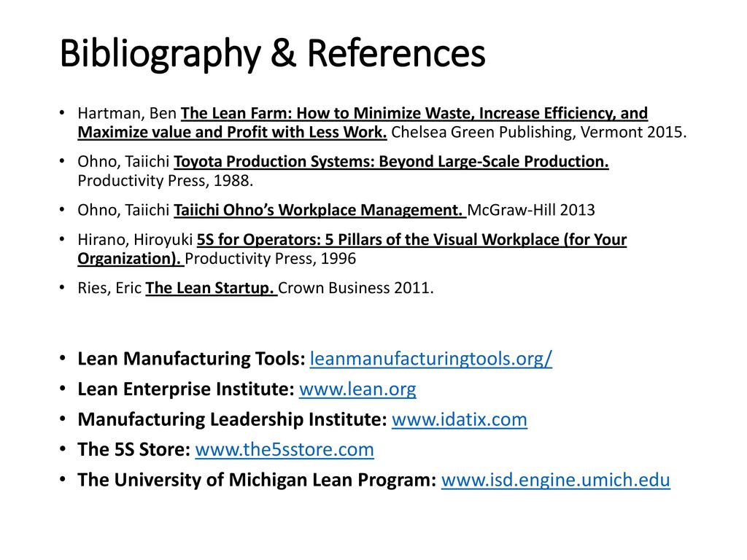Select the 'Manufacturing Leadership Institute:' label

tap(232, 419)
